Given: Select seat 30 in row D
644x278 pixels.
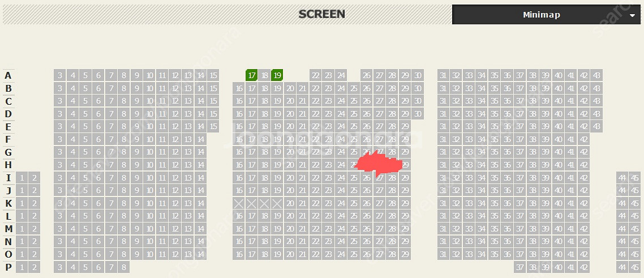Looking at the screenshot, I should (x=418, y=114).
